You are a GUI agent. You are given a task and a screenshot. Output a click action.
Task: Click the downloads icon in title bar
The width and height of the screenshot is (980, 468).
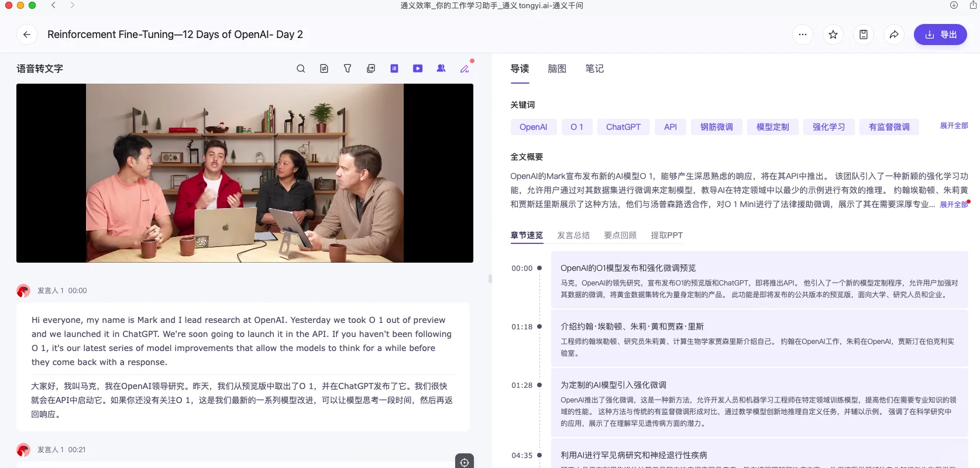coord(954,5)
